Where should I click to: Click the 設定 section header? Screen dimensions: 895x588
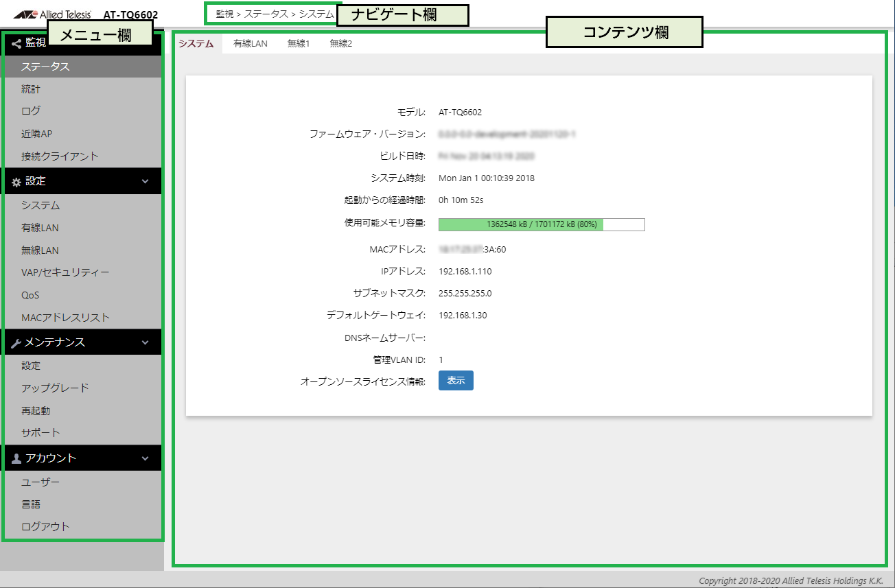click(x=82, y=181)
